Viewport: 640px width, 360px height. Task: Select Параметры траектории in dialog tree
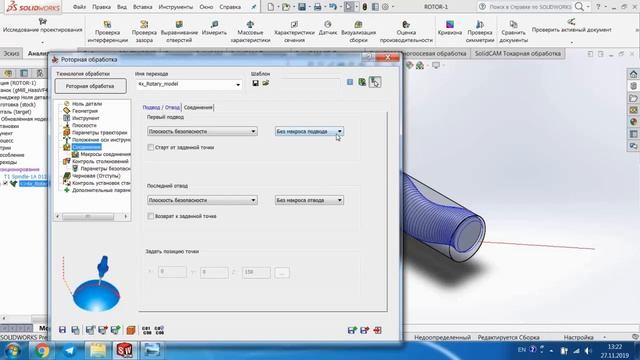coord(99,133)
